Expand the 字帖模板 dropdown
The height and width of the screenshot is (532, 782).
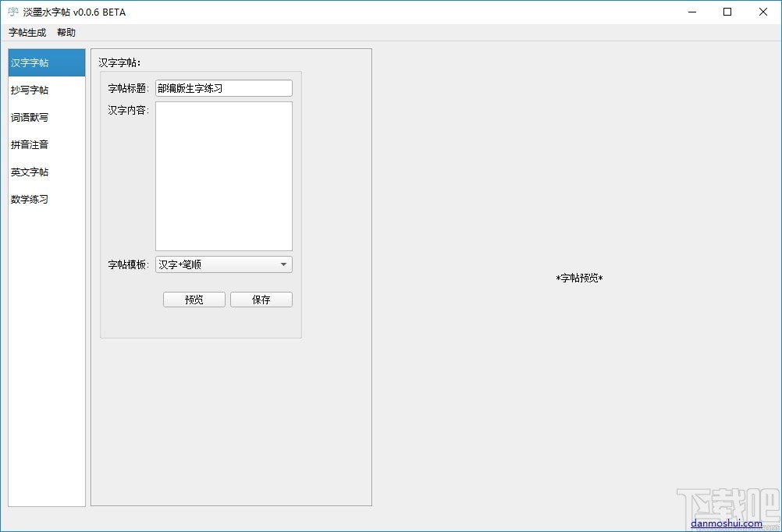224,264
